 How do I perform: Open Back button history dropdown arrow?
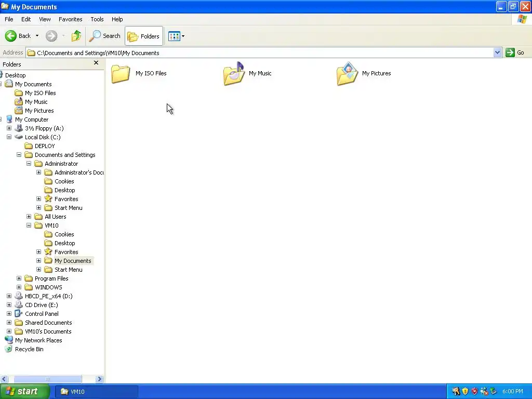point(37,36)
